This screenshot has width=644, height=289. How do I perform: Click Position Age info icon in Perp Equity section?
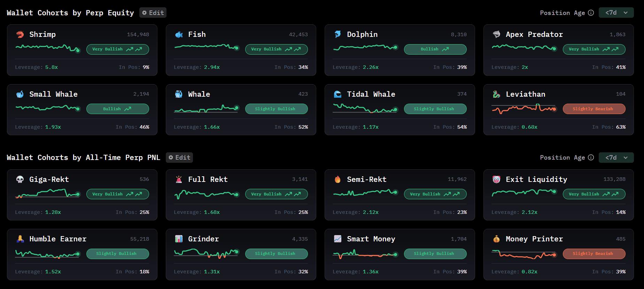591,13
